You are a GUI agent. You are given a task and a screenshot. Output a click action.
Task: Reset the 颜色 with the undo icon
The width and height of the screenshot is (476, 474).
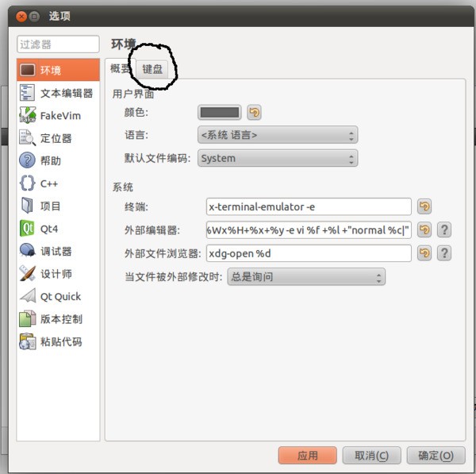click(254, 113)
